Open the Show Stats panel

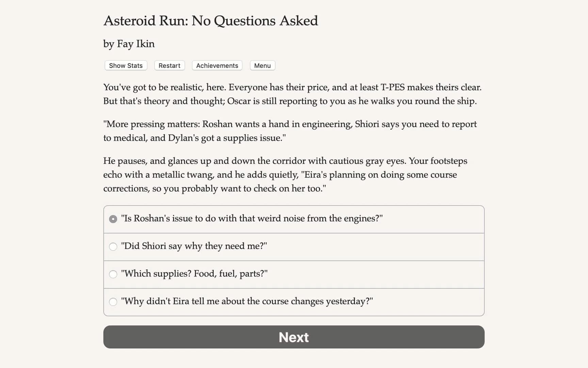click(125, 65)
